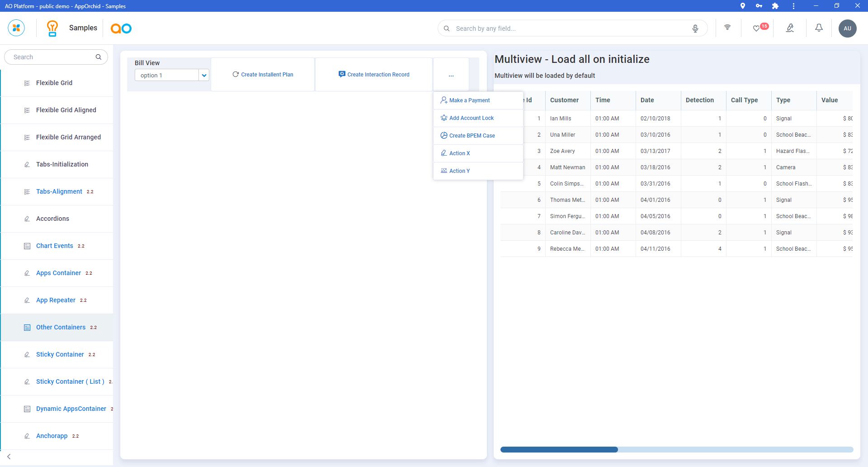Open the Bill View option dropdown
Image resolution: width=868 pixels, height=467 pixels.
point(204,75)
